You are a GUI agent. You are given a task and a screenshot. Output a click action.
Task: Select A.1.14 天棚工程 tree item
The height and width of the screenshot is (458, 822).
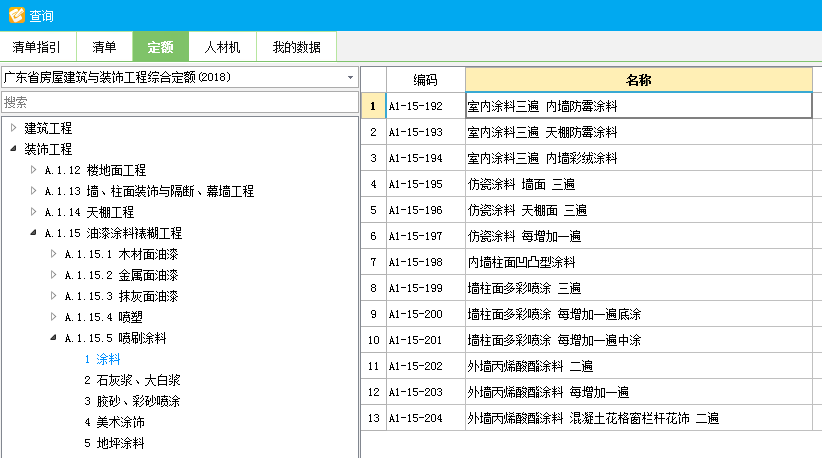pyautogui.click(x=89, y=212)
